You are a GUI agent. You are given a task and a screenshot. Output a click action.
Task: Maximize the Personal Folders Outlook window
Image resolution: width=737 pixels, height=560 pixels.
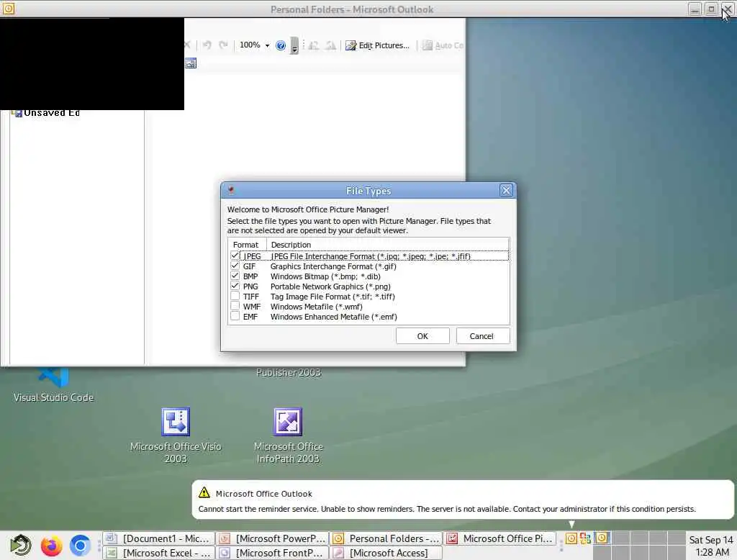(x=711, y=9)
